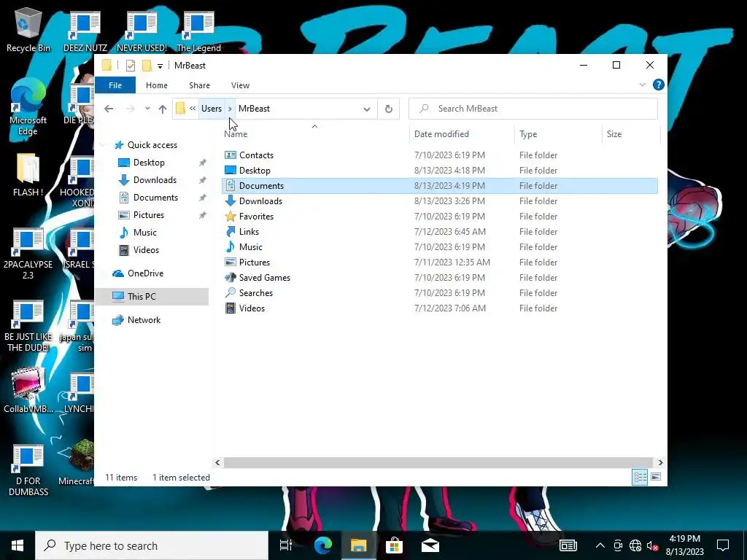Select the Contacts folder icon
The height and width of the screenshot is (560, 747).
pyautogui.click(x=231, y=155)
